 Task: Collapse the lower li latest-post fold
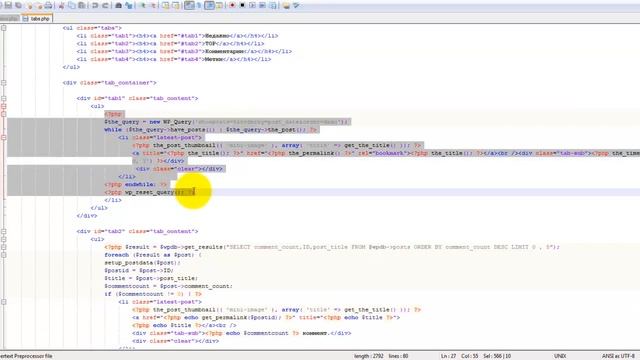[4, 302]
